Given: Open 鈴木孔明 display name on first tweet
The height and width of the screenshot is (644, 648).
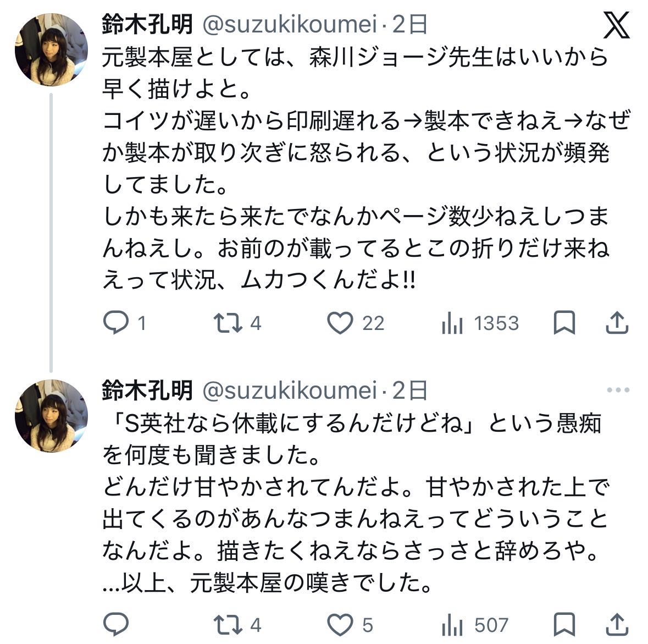Looking at the screenshot, I should (x=147, y=24).
